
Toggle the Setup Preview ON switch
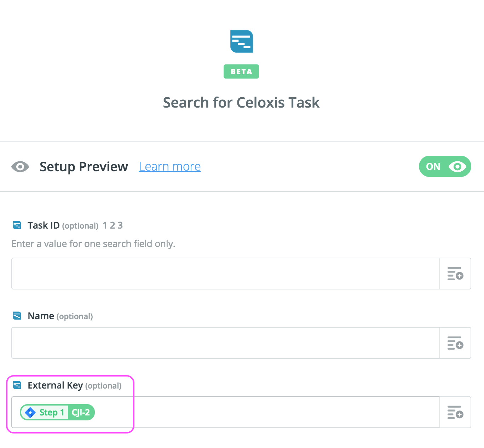pyautogui.click(x=445, y=166)
